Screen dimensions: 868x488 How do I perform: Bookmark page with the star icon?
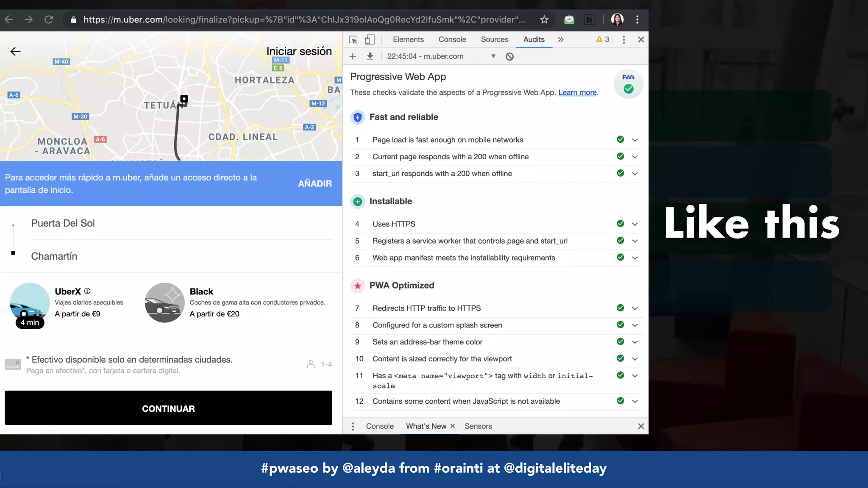[544, 19]
